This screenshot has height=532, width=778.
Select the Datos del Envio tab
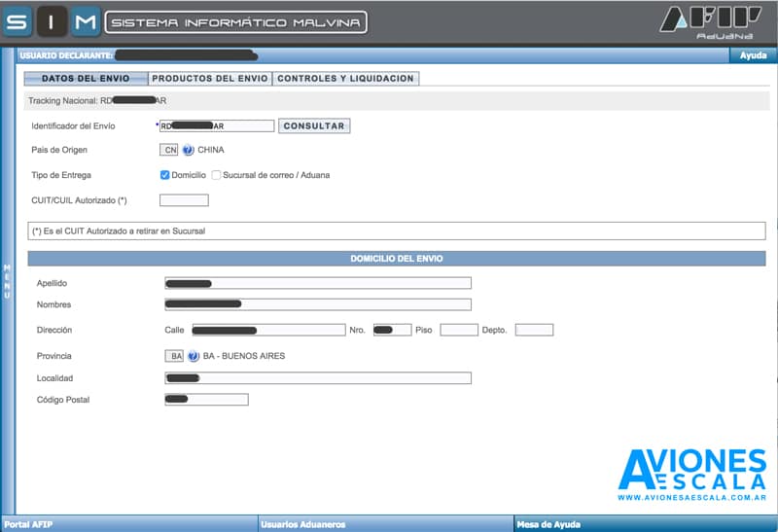tap(86, 79)
